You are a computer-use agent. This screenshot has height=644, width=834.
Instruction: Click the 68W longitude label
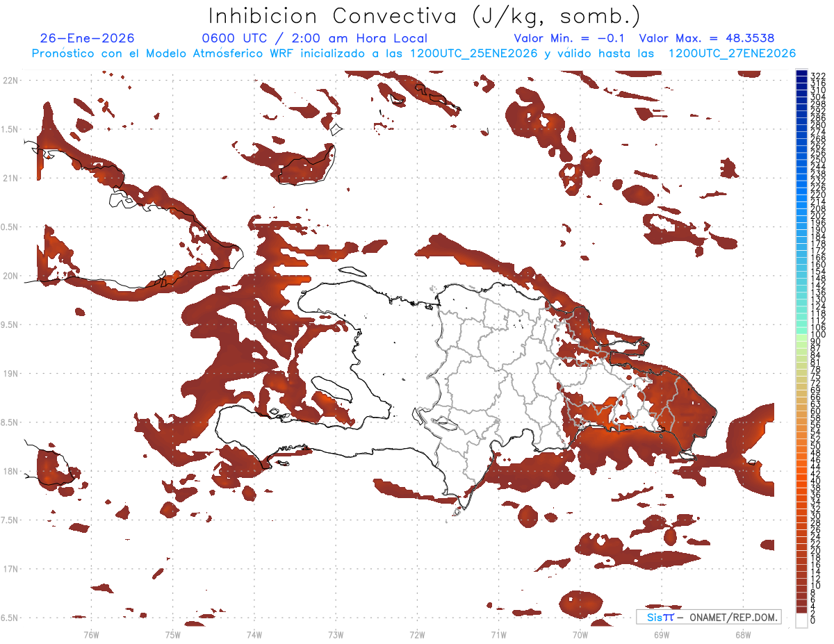point(742,634)
